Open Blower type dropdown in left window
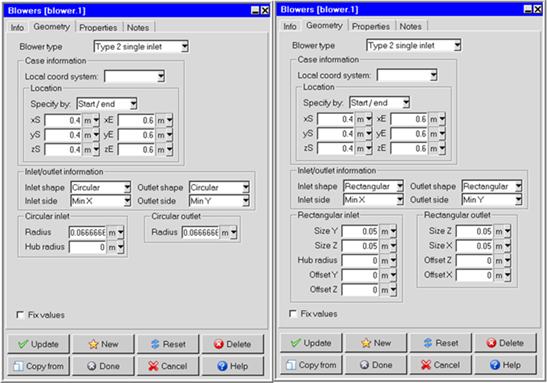 (x=141, y=47)
